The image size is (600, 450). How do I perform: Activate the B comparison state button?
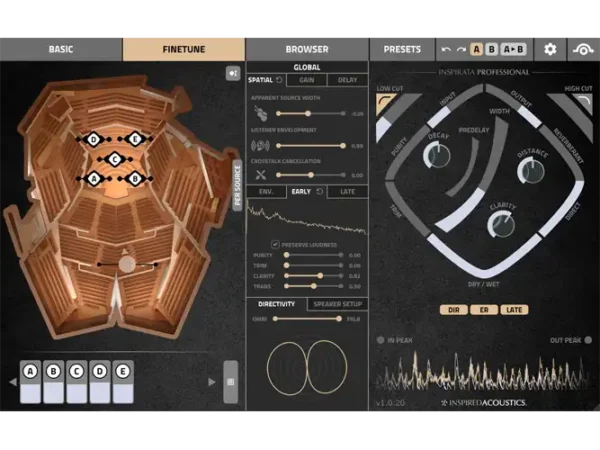coord(492,49)
